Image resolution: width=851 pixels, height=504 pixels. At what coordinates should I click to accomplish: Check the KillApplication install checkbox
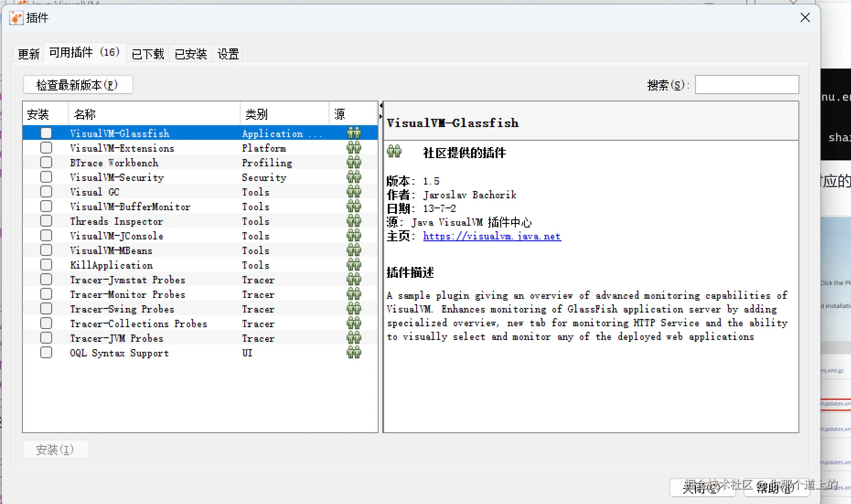click(x=46, y=265)
